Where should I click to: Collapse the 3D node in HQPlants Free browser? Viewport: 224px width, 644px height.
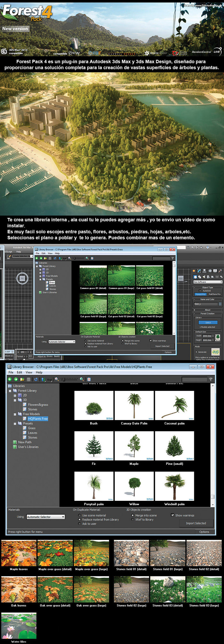[15, 400]
